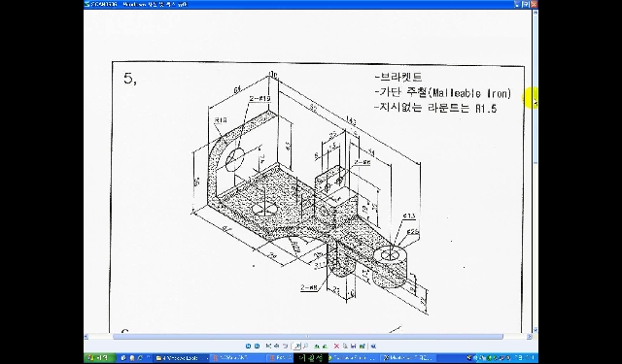
Task: Delete the image with red X
Action: pyautogui.click(x=336, y=347)
